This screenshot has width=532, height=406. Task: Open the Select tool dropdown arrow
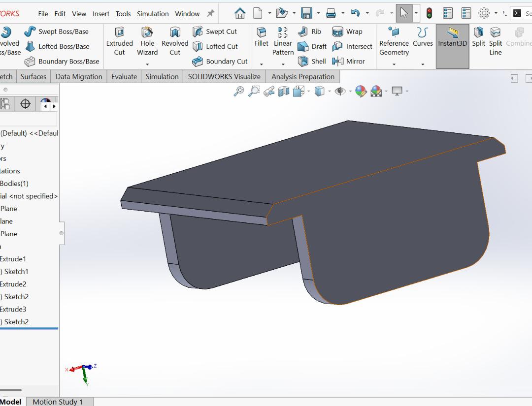[x=416, y=14]
